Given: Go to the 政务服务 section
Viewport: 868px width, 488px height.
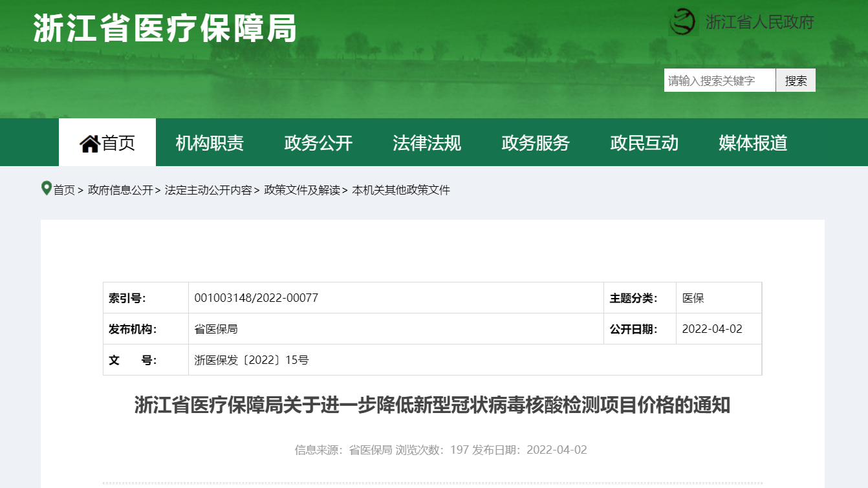Looking at the screenshot, I should (536, 143).
